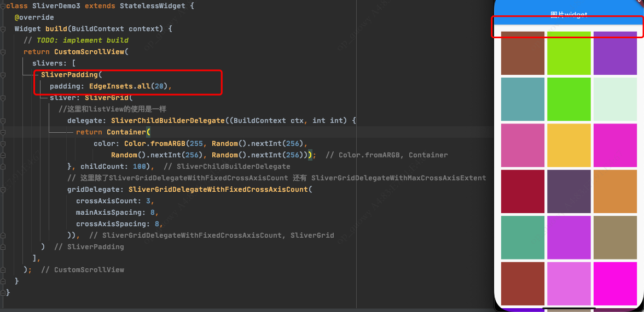Click the // SliverPadding closing hint
Image resolution: width=644 pixels, height=312 pixels.
89,247
